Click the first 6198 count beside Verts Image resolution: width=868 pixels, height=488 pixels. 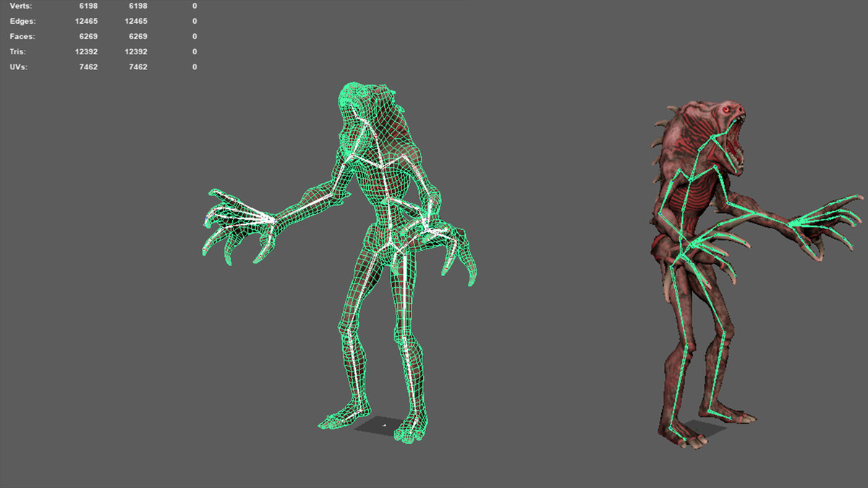tap(89, 6)
